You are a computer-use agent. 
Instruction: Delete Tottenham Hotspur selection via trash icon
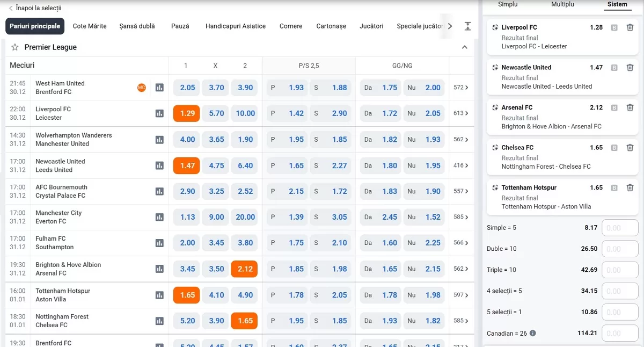630,187
